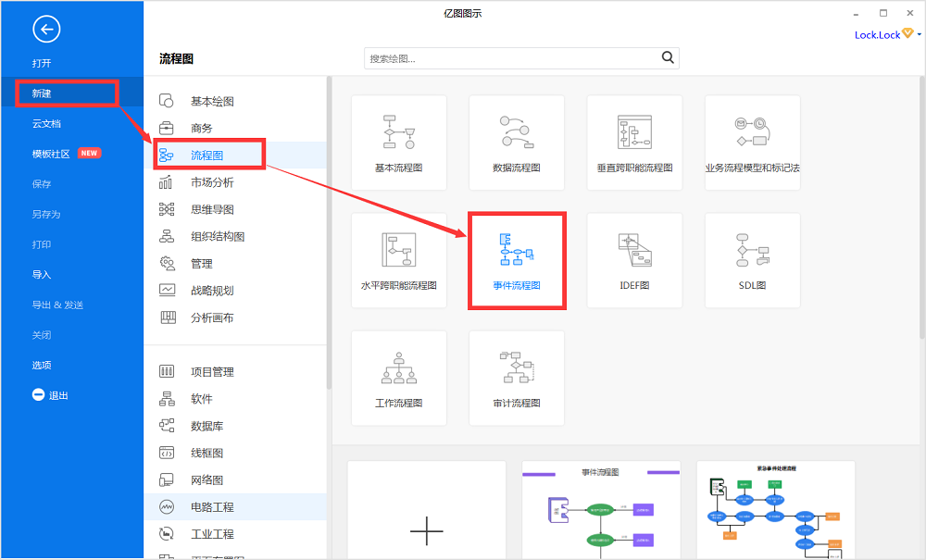Click the category list vertical scrollbar

(x=329, y=233)
